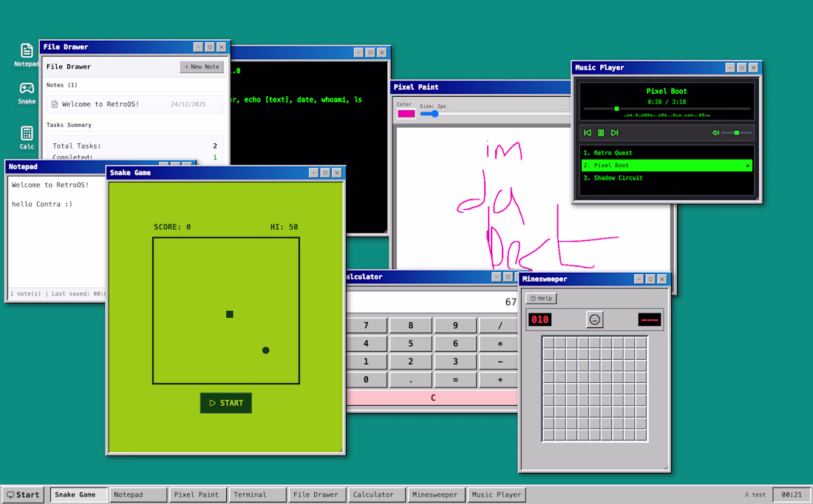Switch to Terminal in taskbar
Screen dimensions: 813x504
257,494
